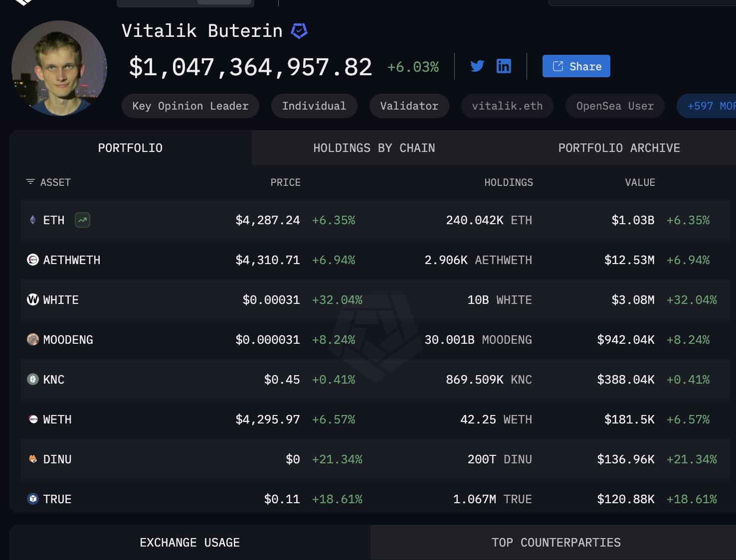736x560 pixels.
Task: Click the 10B WHITE holdings cell
Action: coord(500,300)
